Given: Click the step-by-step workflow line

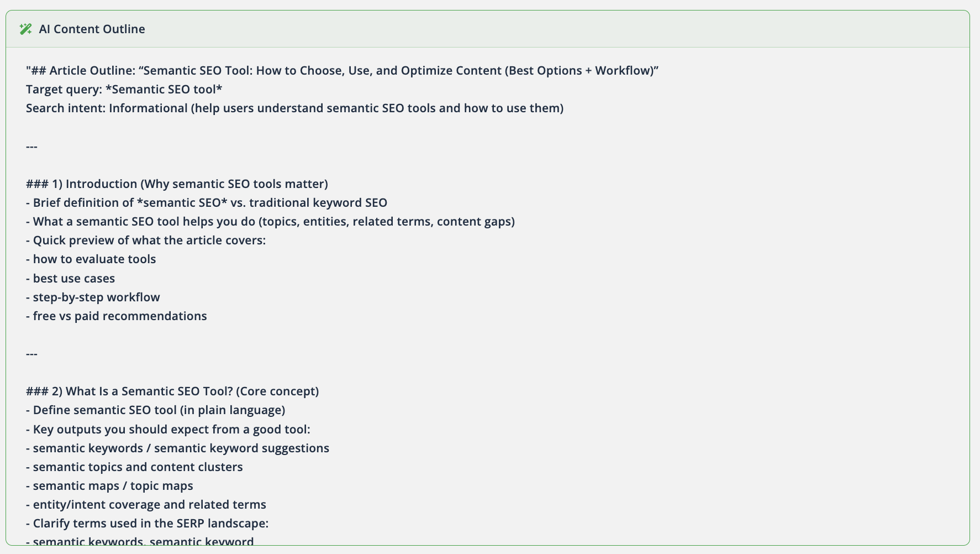Looking at the screenshot, I should (93, 297).
